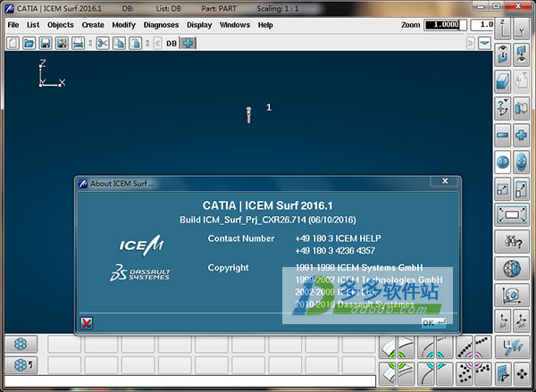Click the Cut scissors icon
The height and width of the screenshot is (392, 536).
(x=103, y=44)
